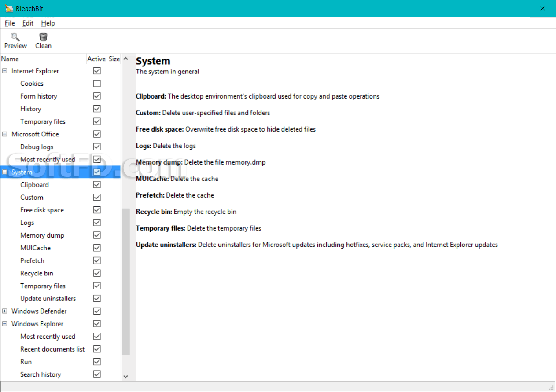Collapse the Windows Explorer tree group
The height and width of the screenshot is (392, 556).
pos(5,324)
